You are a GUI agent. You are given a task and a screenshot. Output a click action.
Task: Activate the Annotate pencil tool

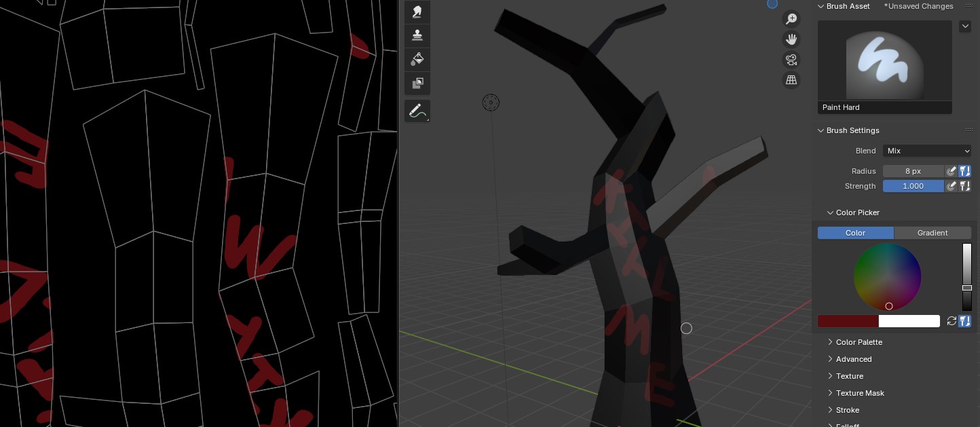[417, 111]
